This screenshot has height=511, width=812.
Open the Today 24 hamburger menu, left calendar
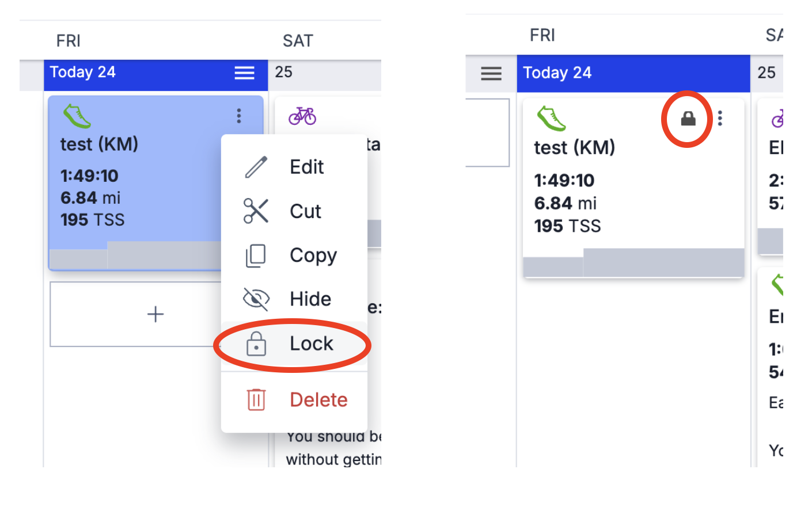pos(244,73)
